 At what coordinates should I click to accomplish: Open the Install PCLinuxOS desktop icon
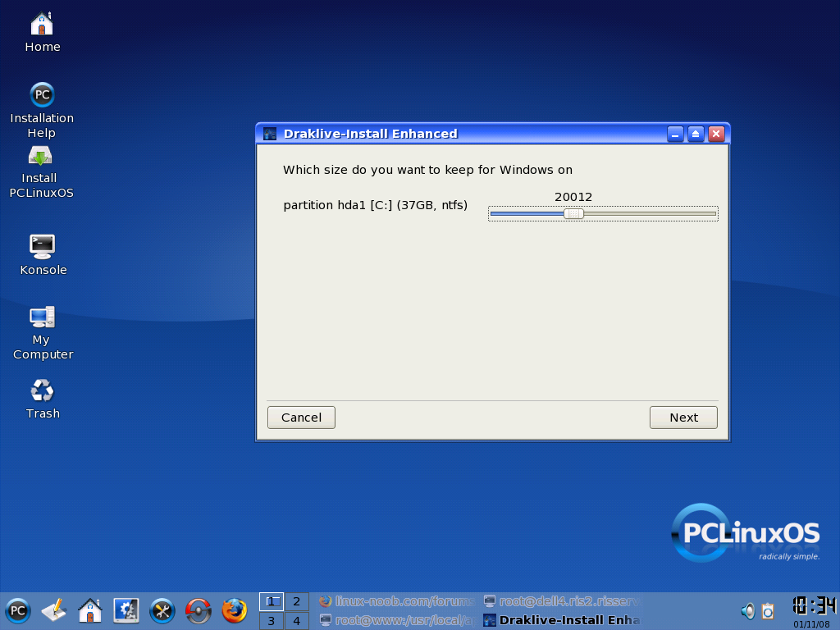click(x=42, y=157)
